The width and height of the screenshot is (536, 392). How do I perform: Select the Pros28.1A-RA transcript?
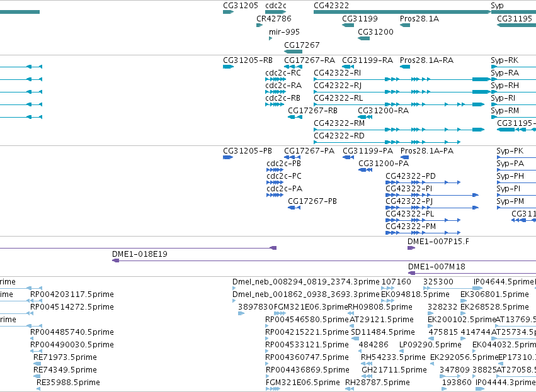(x=405, y=67)
